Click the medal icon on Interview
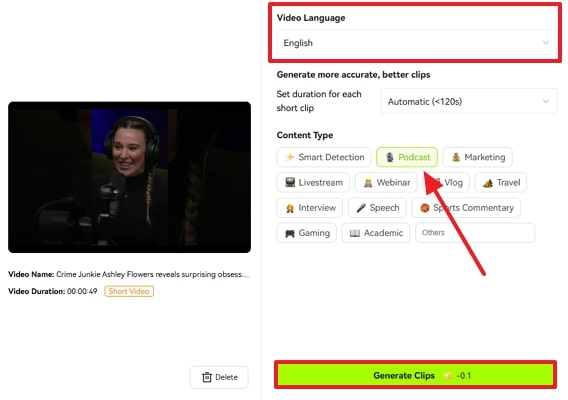Screen dimensions: 568x400 coord(290,208)
